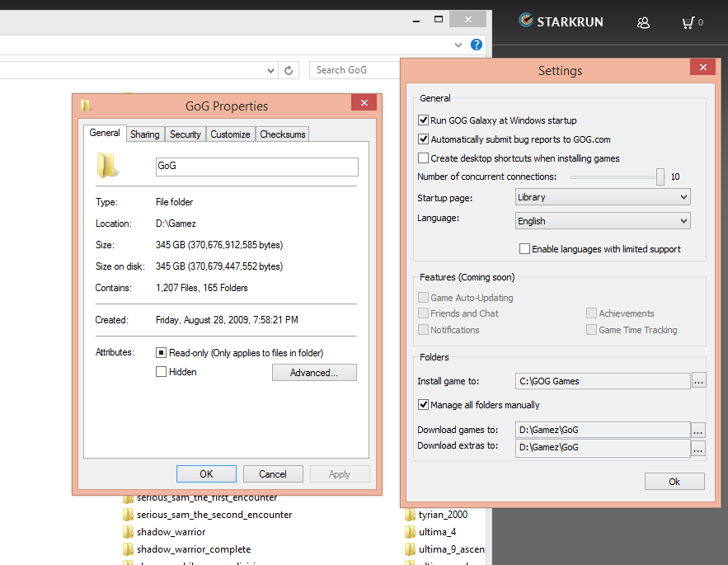The width and height of the screenshot is (728, 565).
Task: Click the STARKRUN profile avatar icon
Action: pos(525,20)
